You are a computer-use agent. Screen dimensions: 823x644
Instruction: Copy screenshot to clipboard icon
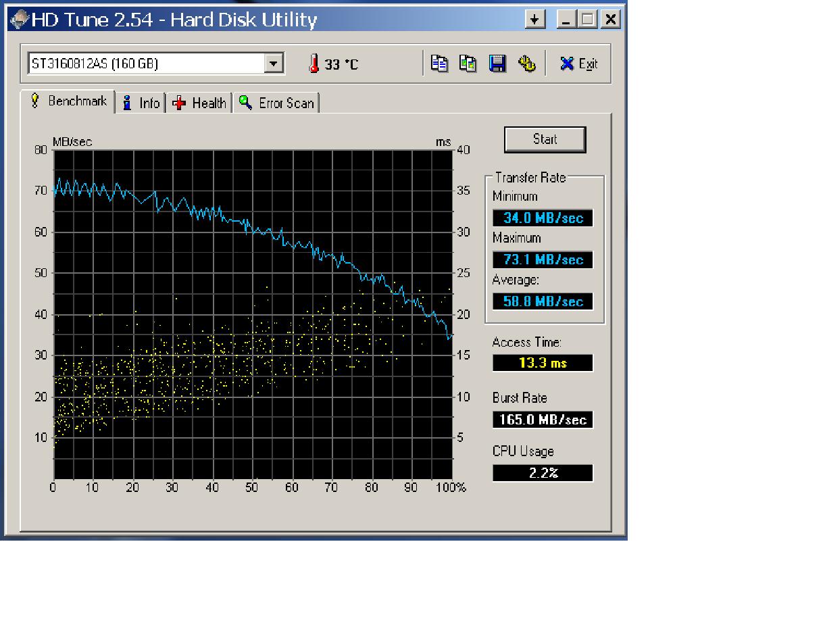coord(468,64)
